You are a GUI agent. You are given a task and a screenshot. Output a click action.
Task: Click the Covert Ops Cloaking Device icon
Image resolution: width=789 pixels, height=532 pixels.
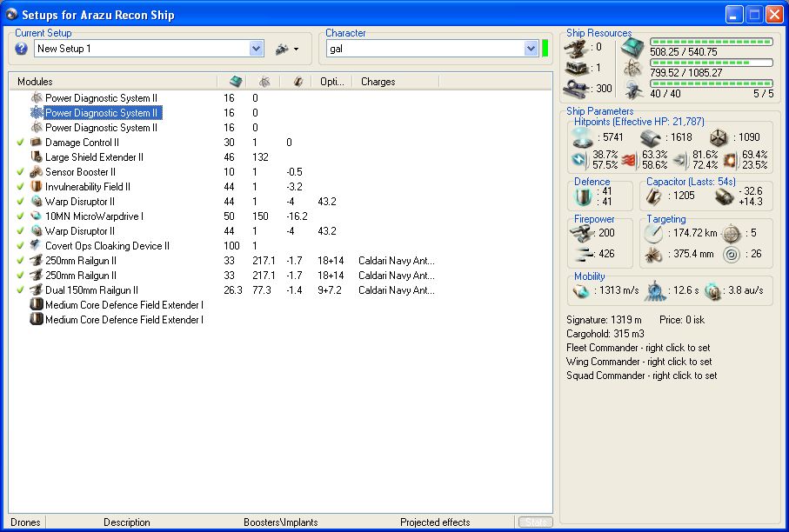pyautogui.click(x=37, y=245)
